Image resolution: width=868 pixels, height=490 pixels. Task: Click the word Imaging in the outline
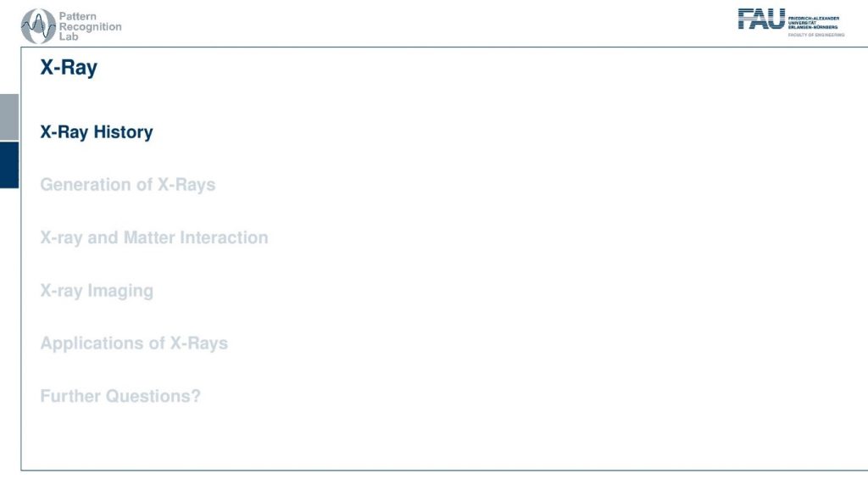(120, 291)
